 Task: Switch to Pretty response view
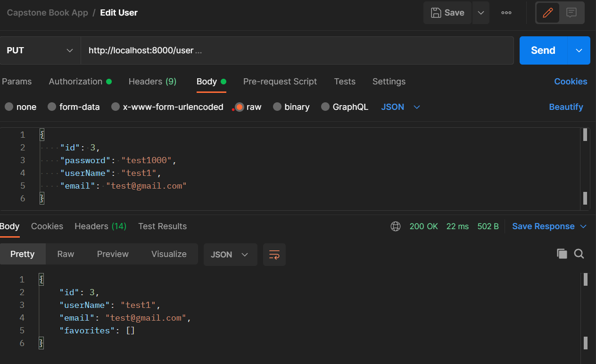click(x=23, y=254)
